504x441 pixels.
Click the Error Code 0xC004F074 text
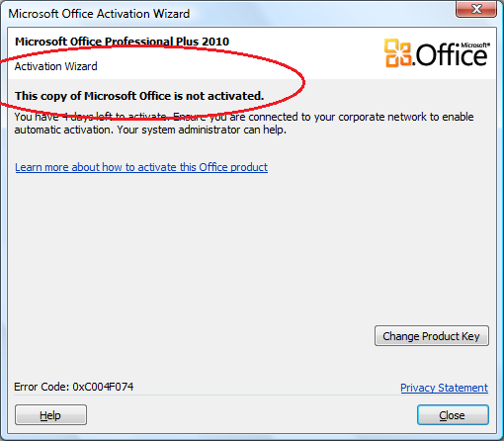[x=74, y=387]
